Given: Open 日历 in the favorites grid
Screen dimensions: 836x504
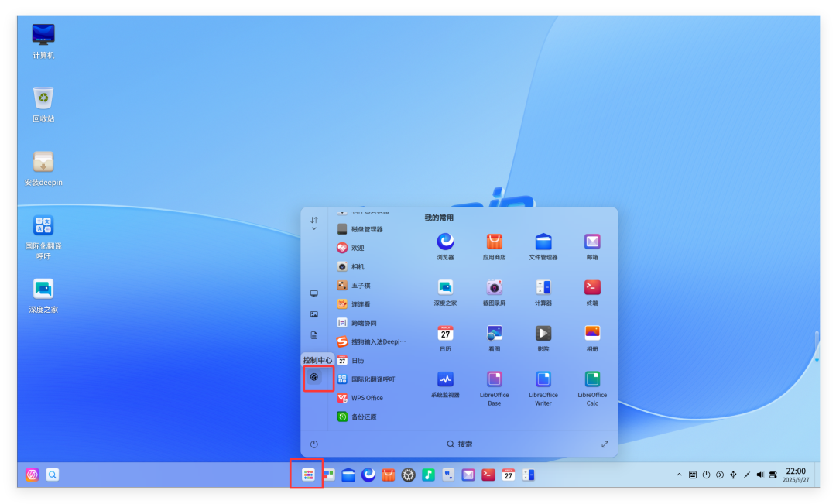Looking at the screenshot, I should point(445,338).
